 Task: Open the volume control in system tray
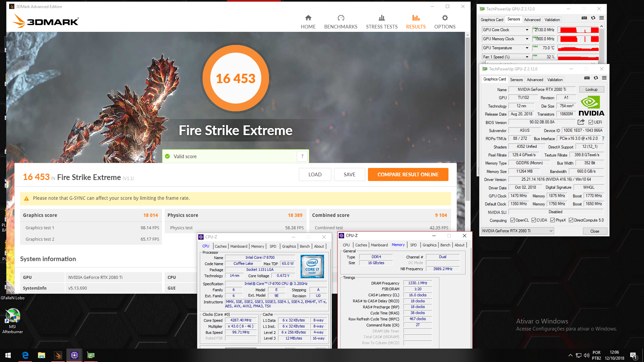click(x=586, y=355)
